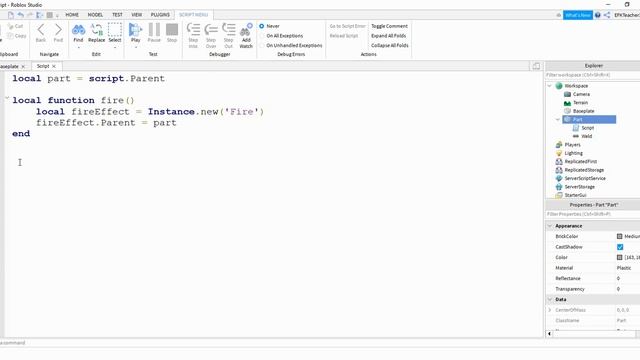The width and height of the screenshot is (640, 360).
Task: Open the Find dropdown arrow
Action: (x=78, y=47)
